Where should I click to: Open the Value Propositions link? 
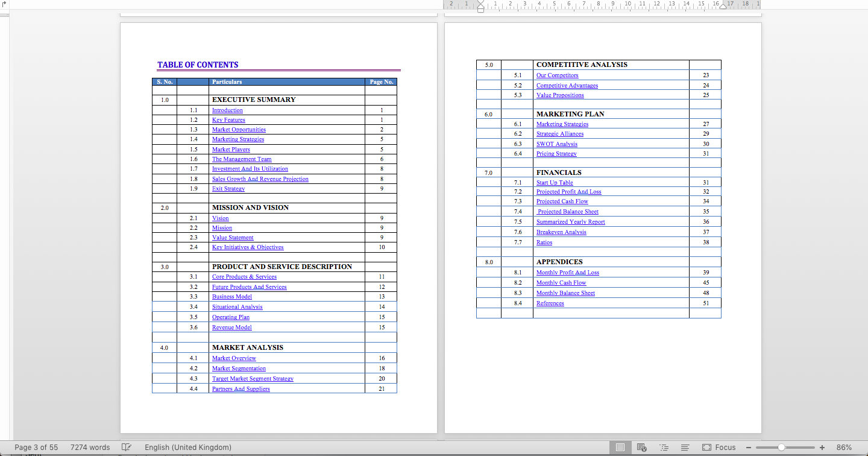click(x=560, y=95)
